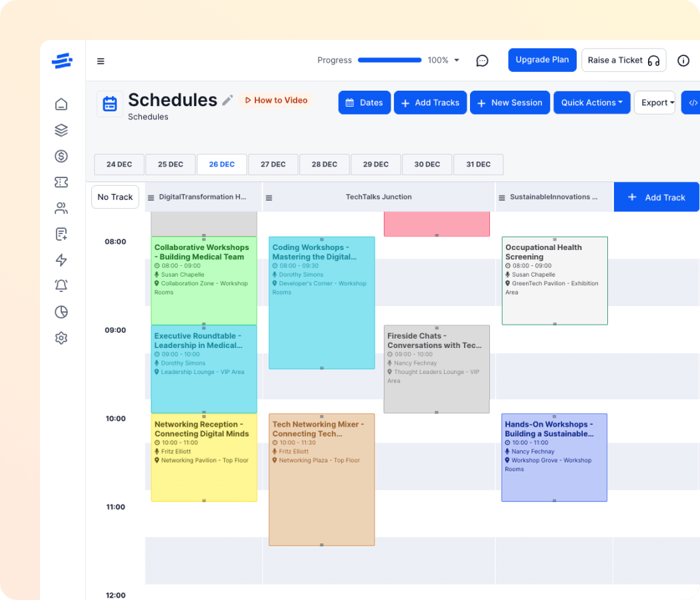Viewport: 700px width, 600px height.
Task: Click the Dates button
Action: tap(364, 103)
